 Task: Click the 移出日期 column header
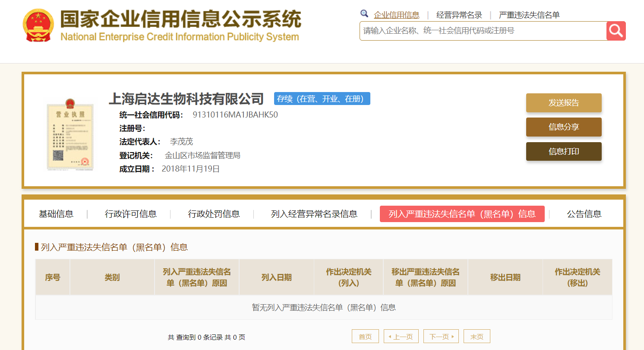505,277
